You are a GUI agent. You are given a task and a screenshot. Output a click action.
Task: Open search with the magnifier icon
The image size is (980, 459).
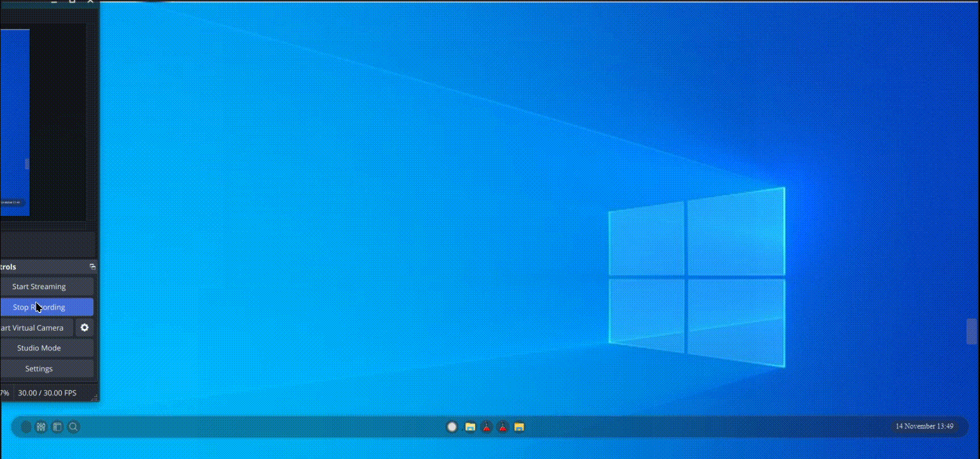click(x=73, y=427)
